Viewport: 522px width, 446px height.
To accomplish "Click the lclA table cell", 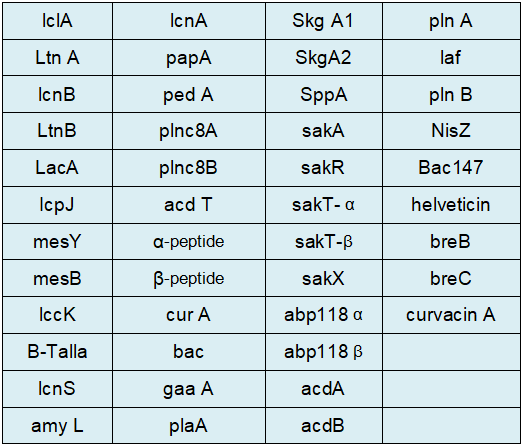I will 57,21.
